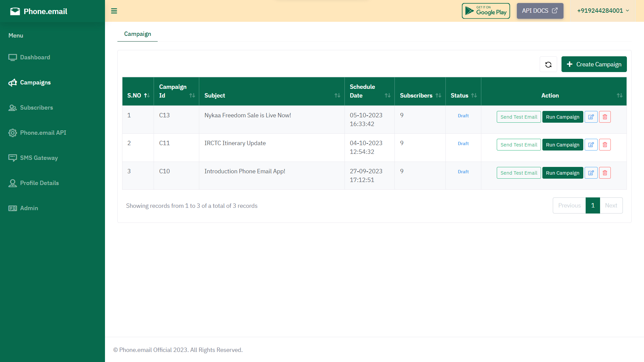Click Draft status of campaign C13
This screenshot has width=644, height=362.
click(463, 116)
